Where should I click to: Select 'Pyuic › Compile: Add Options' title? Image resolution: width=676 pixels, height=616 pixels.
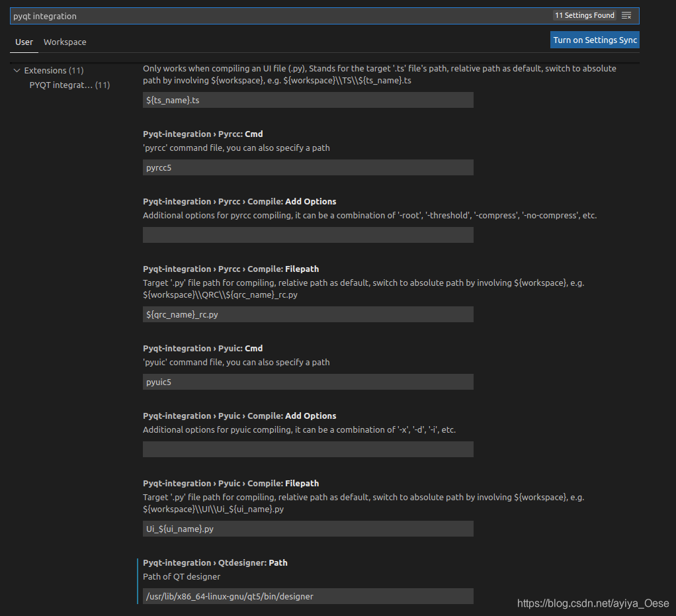239,416
